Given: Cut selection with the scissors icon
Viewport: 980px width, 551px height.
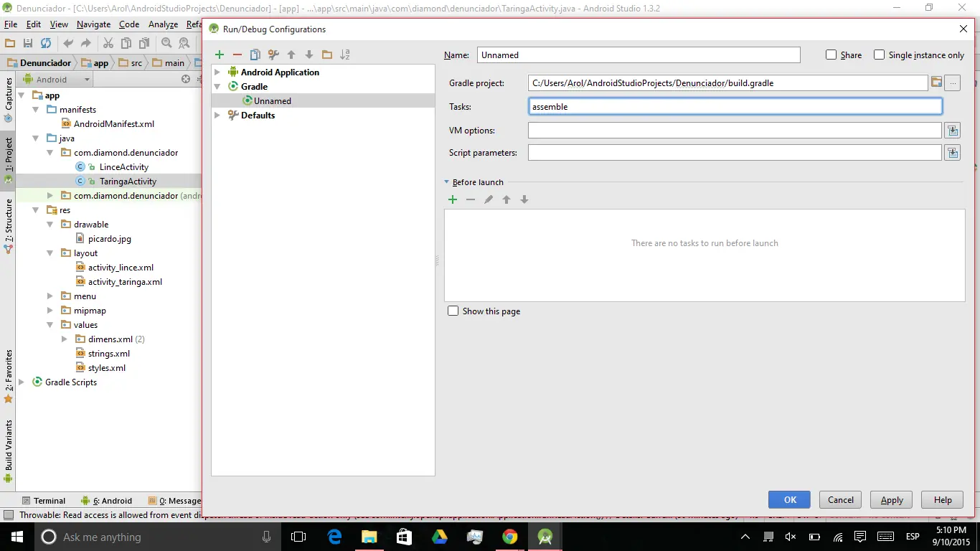Looking at the screenshot, I should (108, 43).
